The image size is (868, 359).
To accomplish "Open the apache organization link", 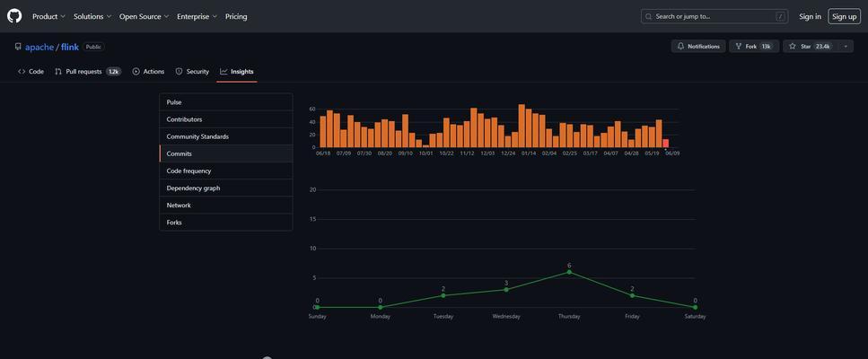I will pos(39,47).
